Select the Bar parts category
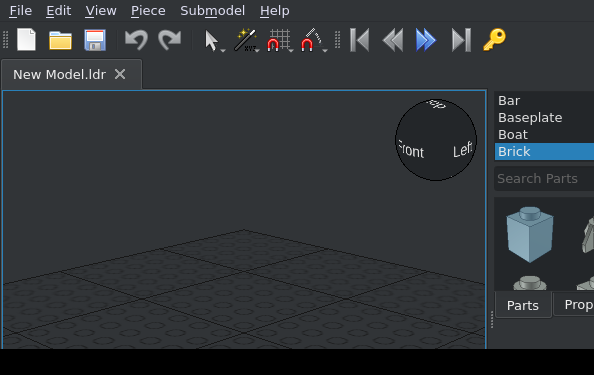Viewport: 594px width, 375px height. coord(544,101)
